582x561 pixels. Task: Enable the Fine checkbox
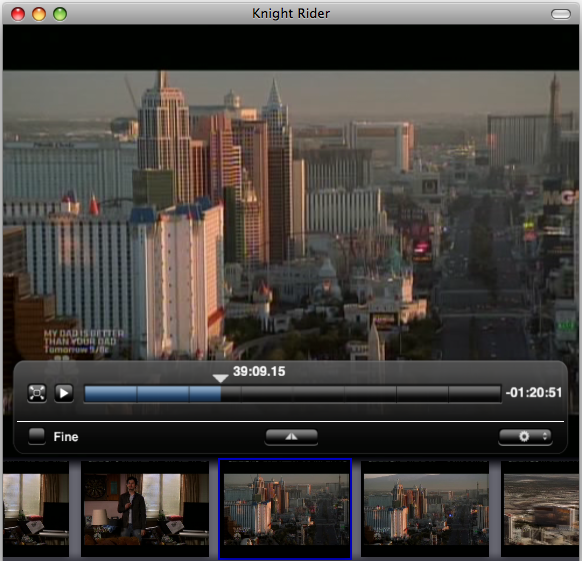point(37,436)
